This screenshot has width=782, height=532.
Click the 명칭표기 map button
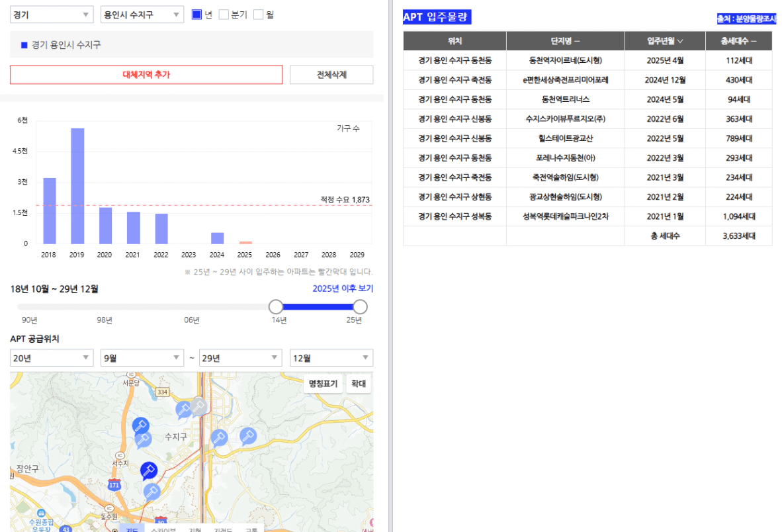coord(323,383)
